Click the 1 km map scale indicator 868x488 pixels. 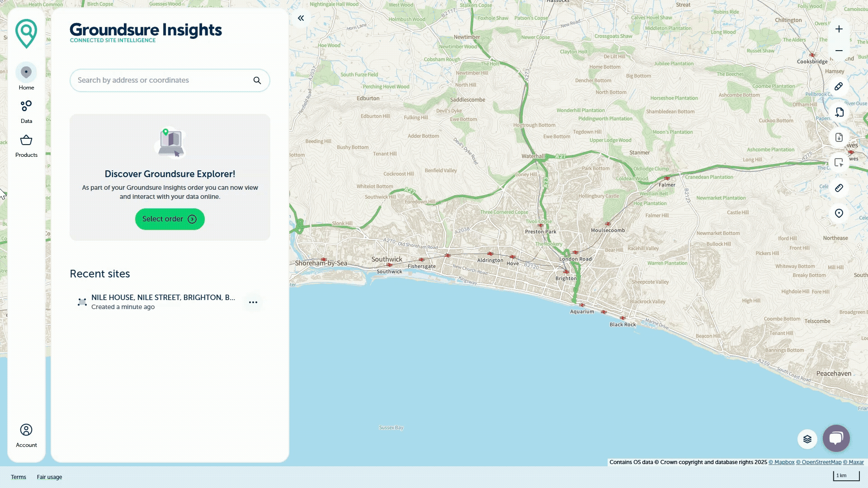[x=846, y=476]
